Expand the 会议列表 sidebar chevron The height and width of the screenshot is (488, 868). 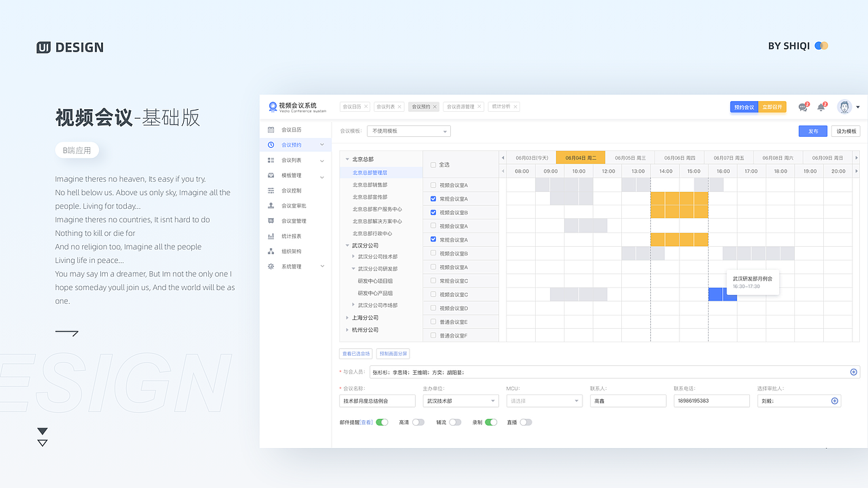tap(322, 160)
